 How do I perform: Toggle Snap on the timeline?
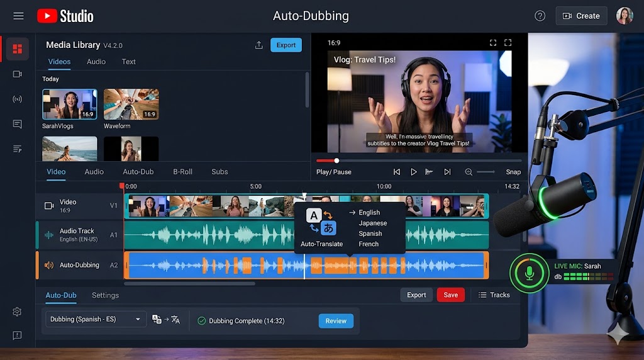point(513,172)
